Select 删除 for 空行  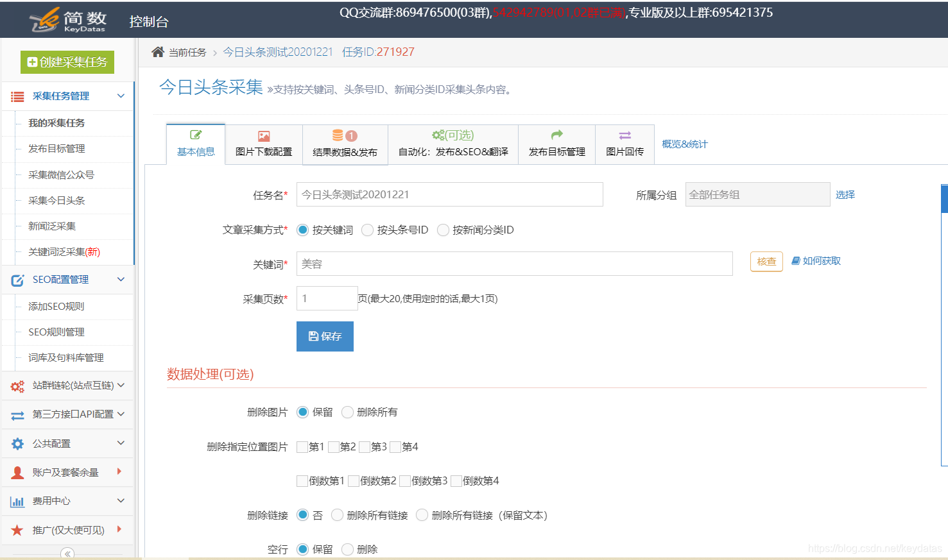(347, 549)
